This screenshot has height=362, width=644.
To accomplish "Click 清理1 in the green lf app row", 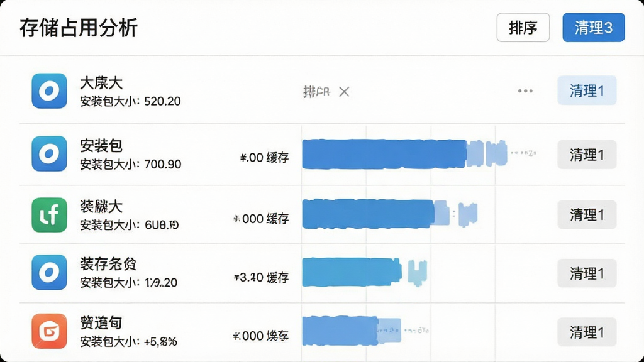I will pos(587,214).
